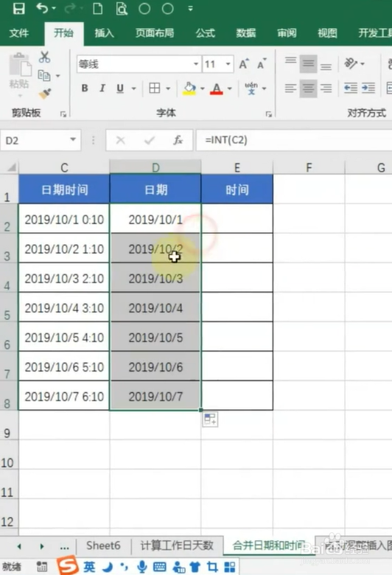Click cell containing 2019/10/3 2:10
The image size is (392, 575).
64,278
